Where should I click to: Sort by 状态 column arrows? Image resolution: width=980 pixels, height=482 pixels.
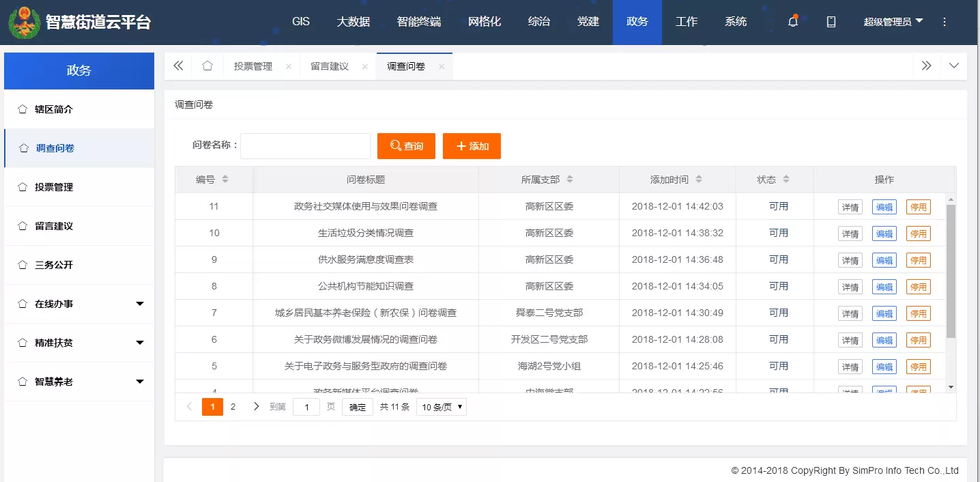[786, 180]
